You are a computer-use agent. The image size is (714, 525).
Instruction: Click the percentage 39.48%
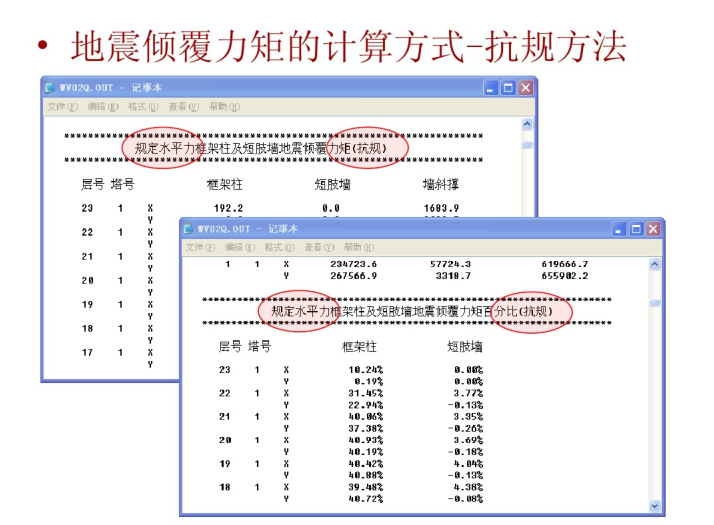[366, 487]
